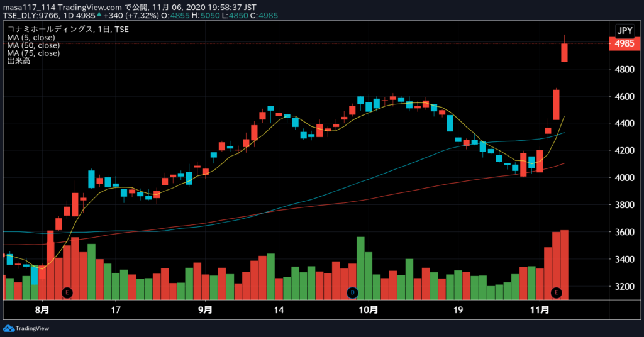
Task: Click the 4000 price axis label
Action: (x=625, y=178)
